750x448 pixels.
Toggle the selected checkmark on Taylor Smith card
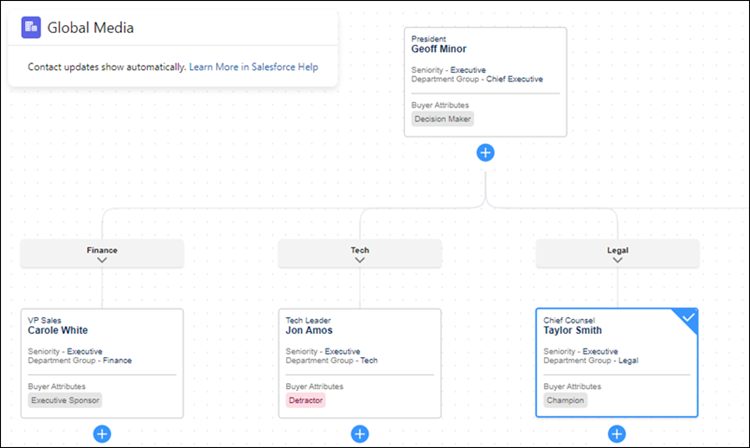click(687, 317)
